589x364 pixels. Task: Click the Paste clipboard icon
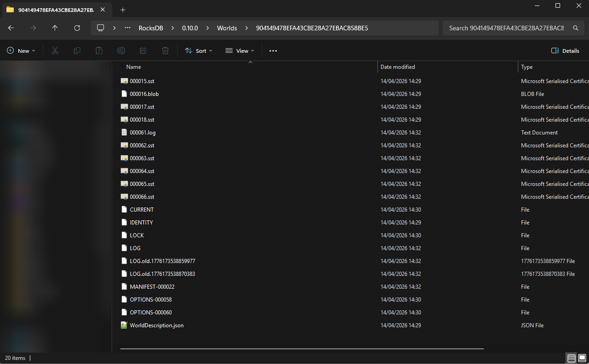click(x=99, y=51)
